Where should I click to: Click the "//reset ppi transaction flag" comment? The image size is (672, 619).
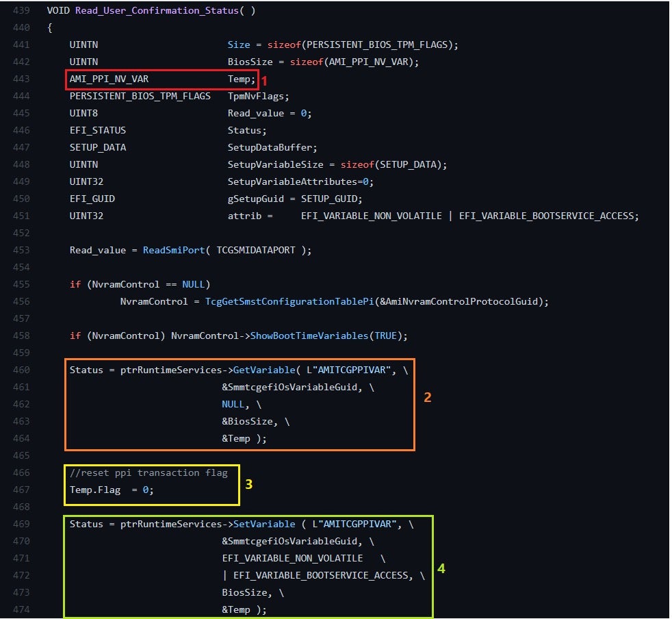148,472
